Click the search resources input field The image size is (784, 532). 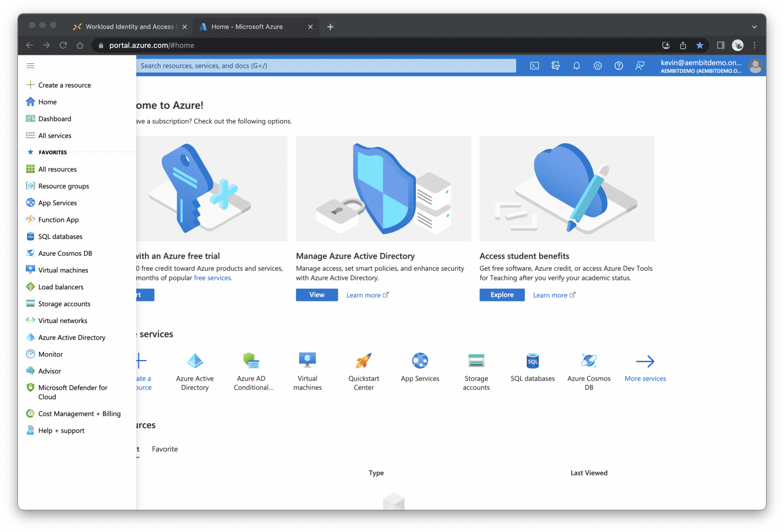(327, 65)
